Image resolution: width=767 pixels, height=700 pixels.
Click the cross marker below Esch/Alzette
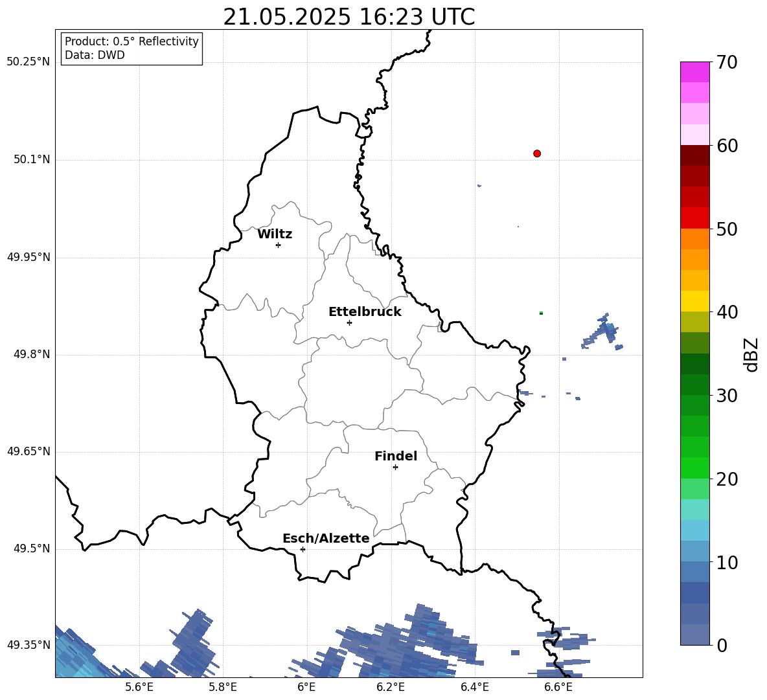pyautogui.click(x=303, y=549)
